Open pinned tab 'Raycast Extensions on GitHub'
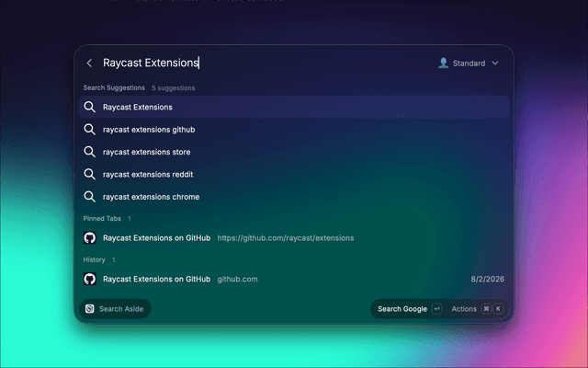The height and width of the screenshot is (368, 588). (294, 237)
